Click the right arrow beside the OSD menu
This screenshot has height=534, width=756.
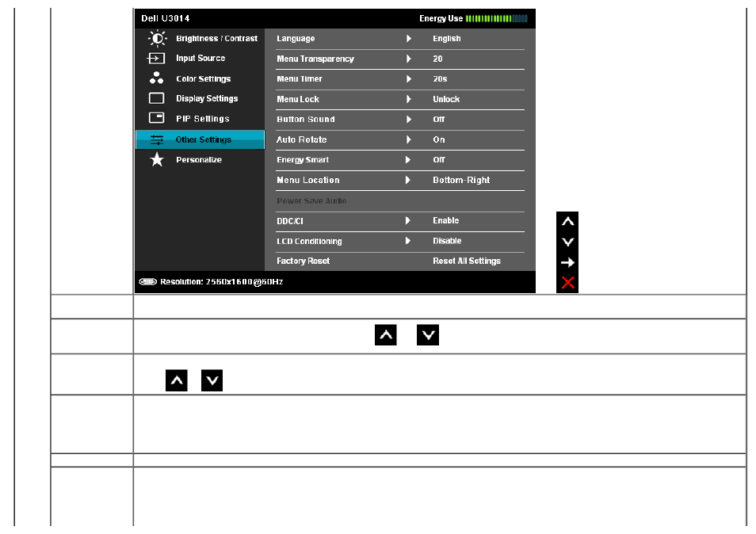(567, 263)
